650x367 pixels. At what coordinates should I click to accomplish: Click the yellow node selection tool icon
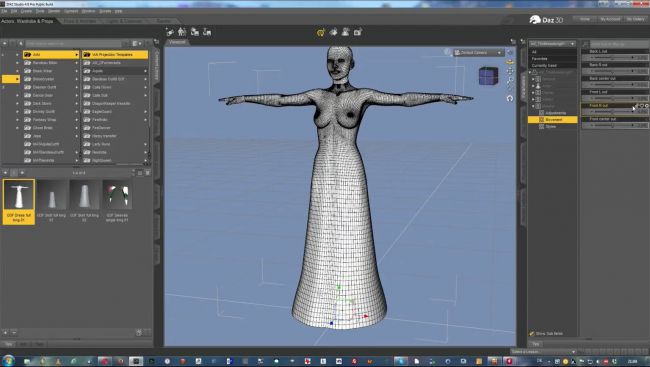[x=320, y=32]
